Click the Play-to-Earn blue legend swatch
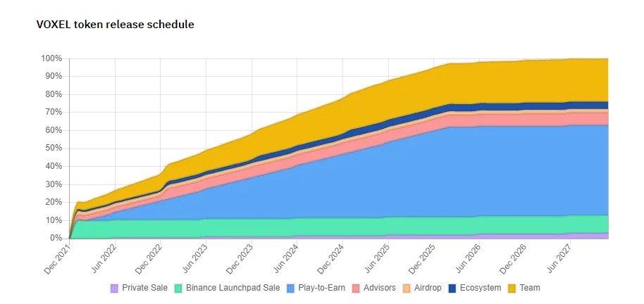Screen dimensions: 644x304 coord(290,289)
